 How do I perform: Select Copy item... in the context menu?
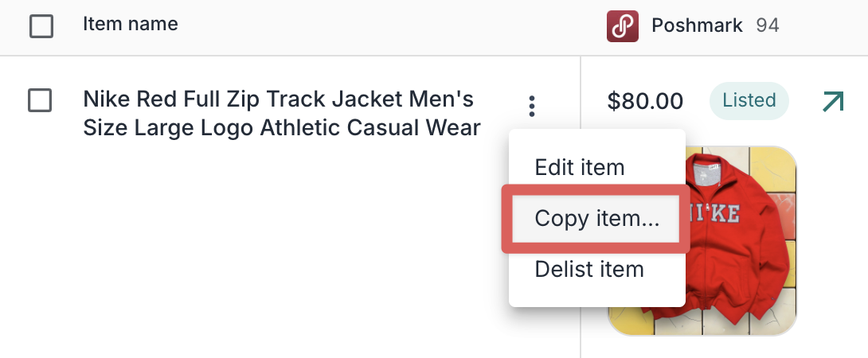(x=596, y=218)
